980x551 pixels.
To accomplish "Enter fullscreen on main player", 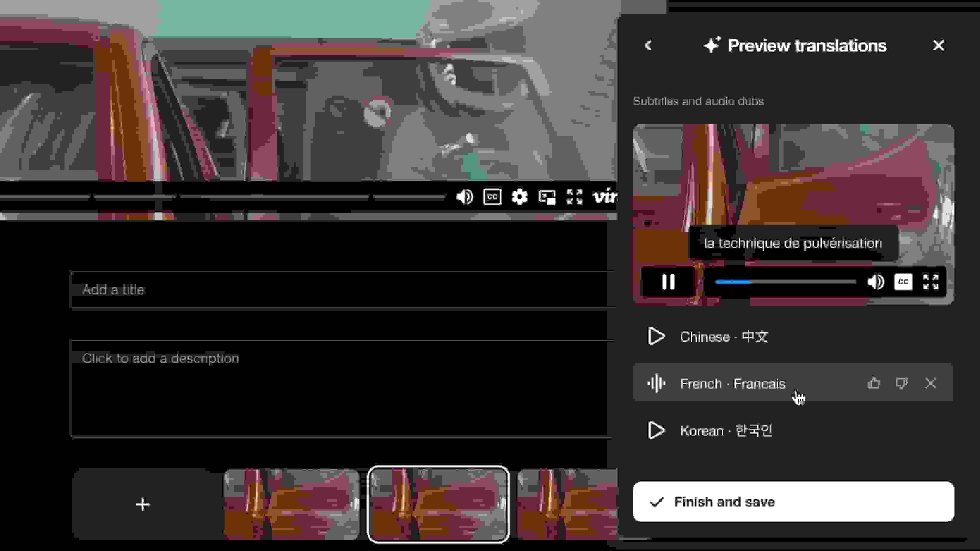I will click(574, 197).
